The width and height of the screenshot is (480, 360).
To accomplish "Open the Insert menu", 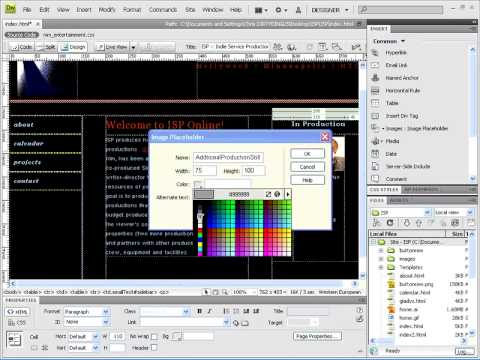I will pyautogui.click(x=84, y=10).
